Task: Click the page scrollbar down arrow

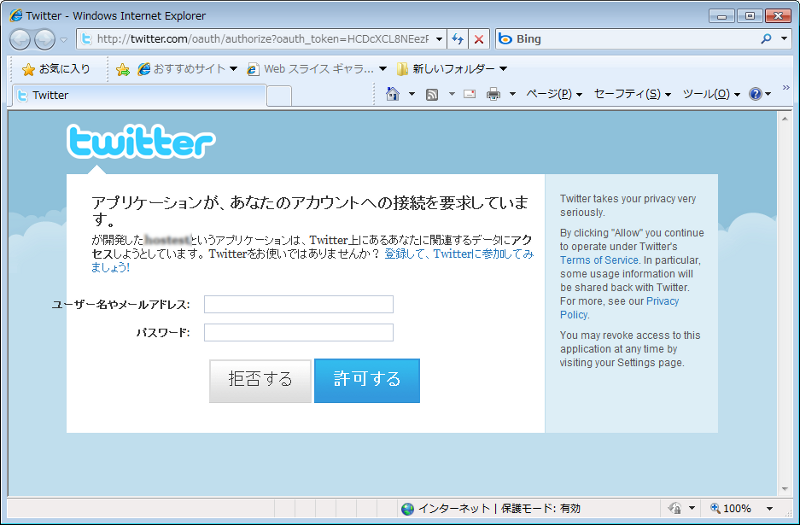Action: [x=785, y=489]
